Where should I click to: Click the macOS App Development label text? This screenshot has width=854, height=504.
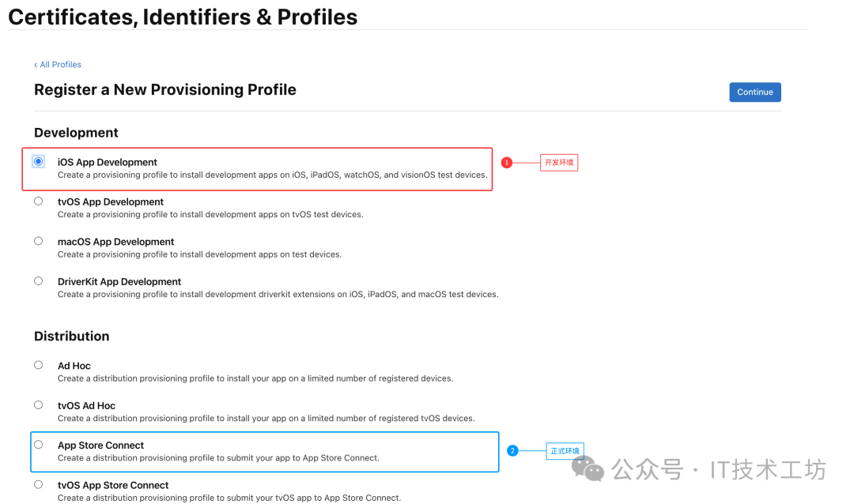[115, 242]
